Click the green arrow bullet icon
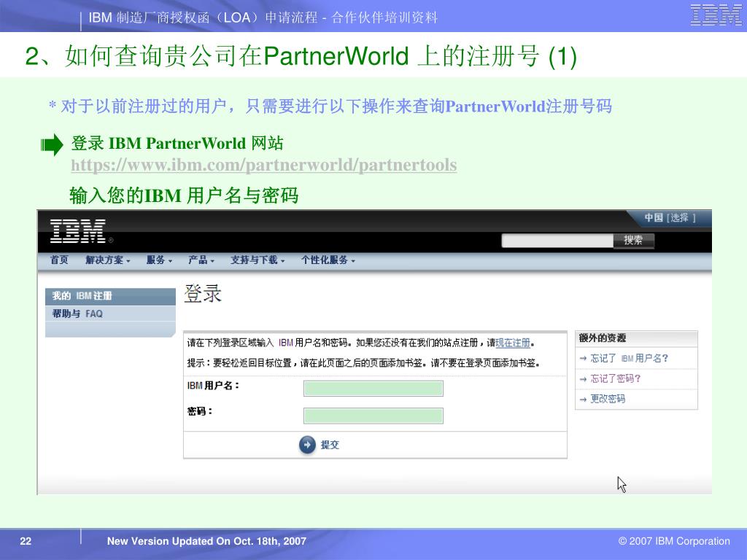This screenshot has width=747, height=560. click(52, 146)
